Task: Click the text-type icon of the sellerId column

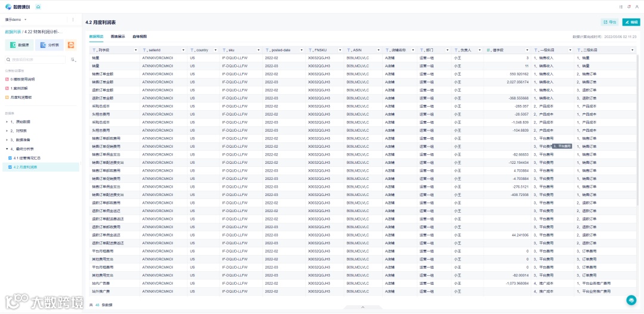Action: pos(145,50)
